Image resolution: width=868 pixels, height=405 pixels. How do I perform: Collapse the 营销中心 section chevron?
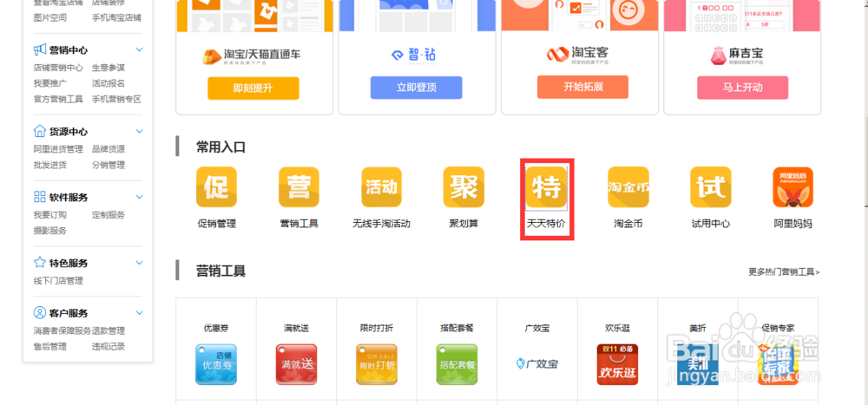139,49
